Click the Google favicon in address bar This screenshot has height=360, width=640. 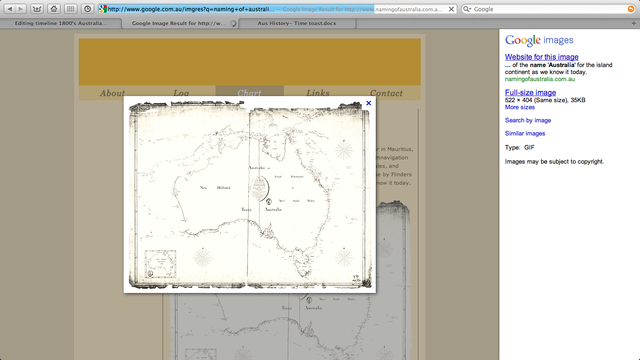pyautogui.click(x=102, y=9)
